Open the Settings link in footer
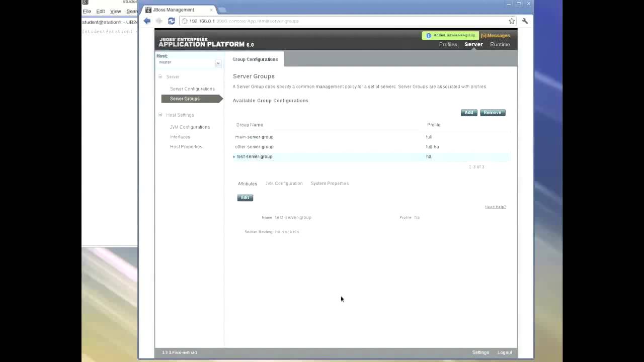 point(480,352)
